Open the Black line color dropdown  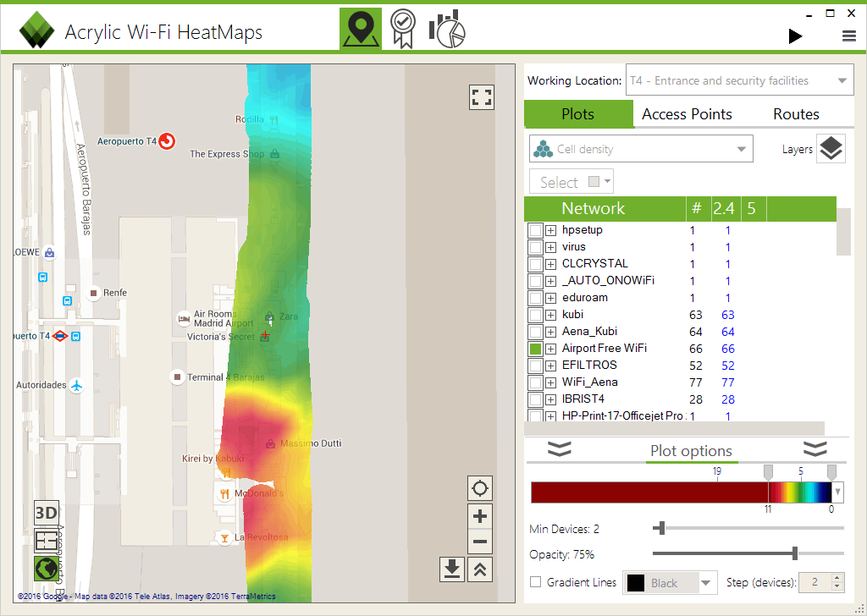coord(670,582)
